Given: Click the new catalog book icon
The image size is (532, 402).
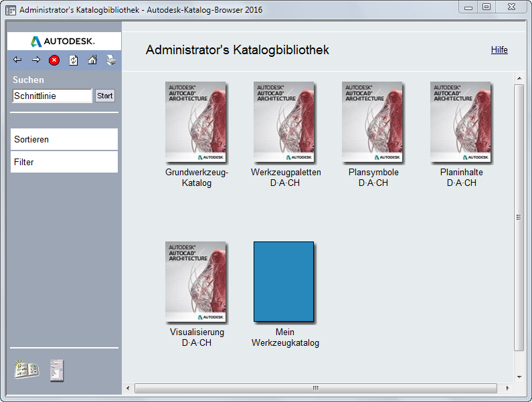Looking at the screenshot, I should [x=27, y=369].
